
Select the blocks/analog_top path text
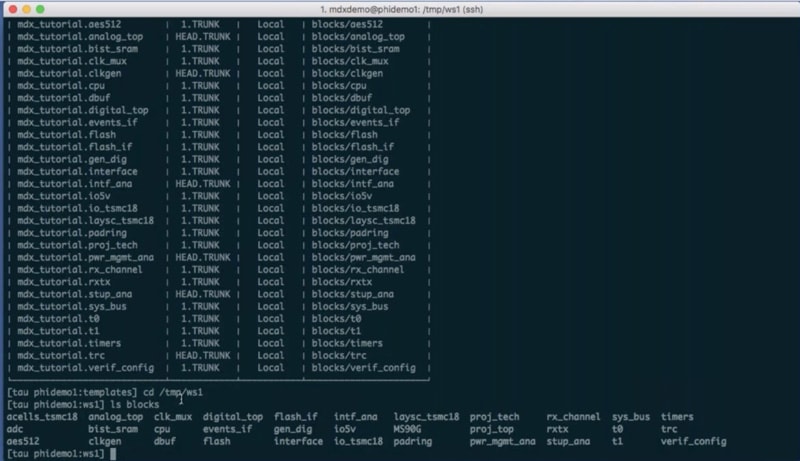point(358,37)
